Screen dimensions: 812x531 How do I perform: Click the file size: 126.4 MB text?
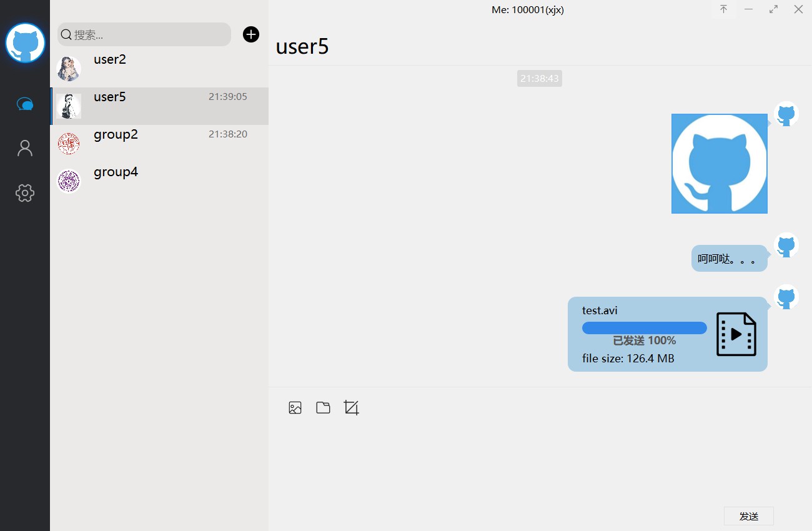click(x=628, y=359)
